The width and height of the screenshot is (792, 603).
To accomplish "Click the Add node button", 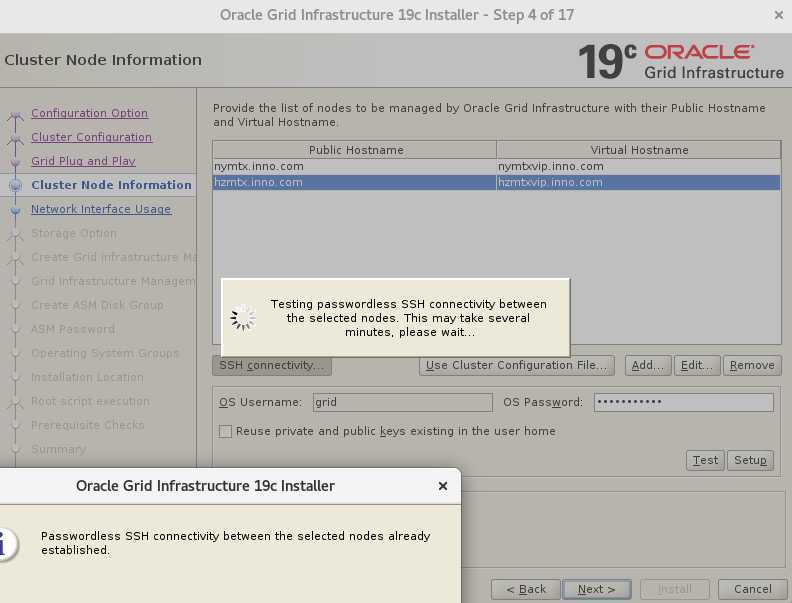I will pyautogui.click(x=648, y=365).
